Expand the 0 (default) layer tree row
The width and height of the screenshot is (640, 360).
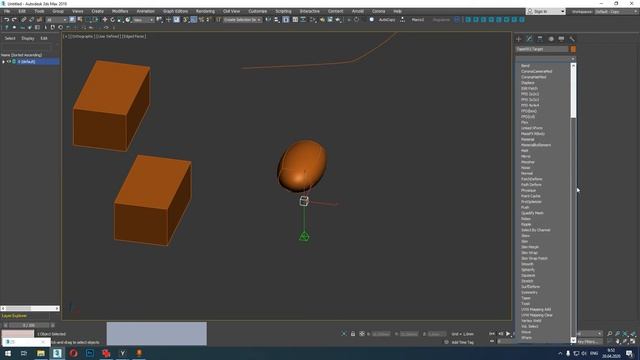(4, 62)
